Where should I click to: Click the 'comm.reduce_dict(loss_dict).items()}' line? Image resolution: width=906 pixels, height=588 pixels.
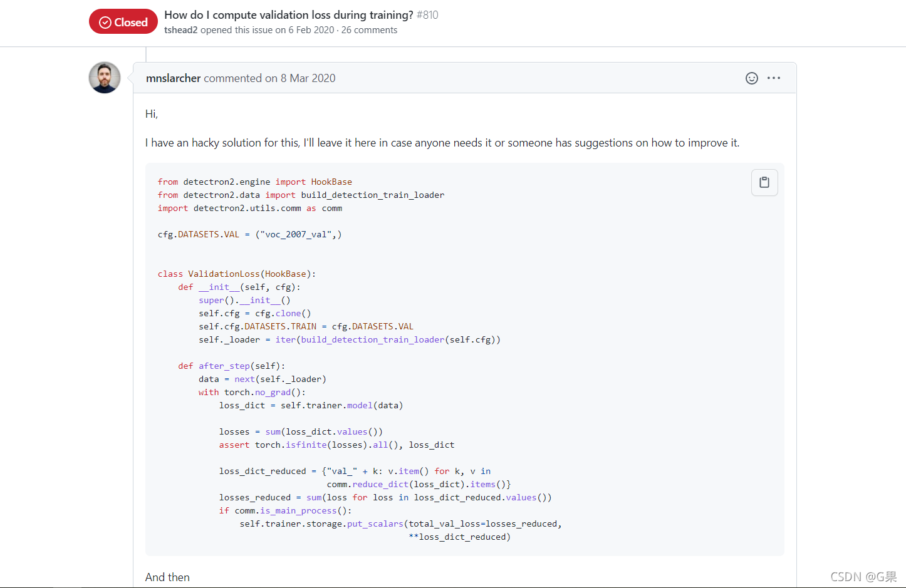(x=419, y=484)
